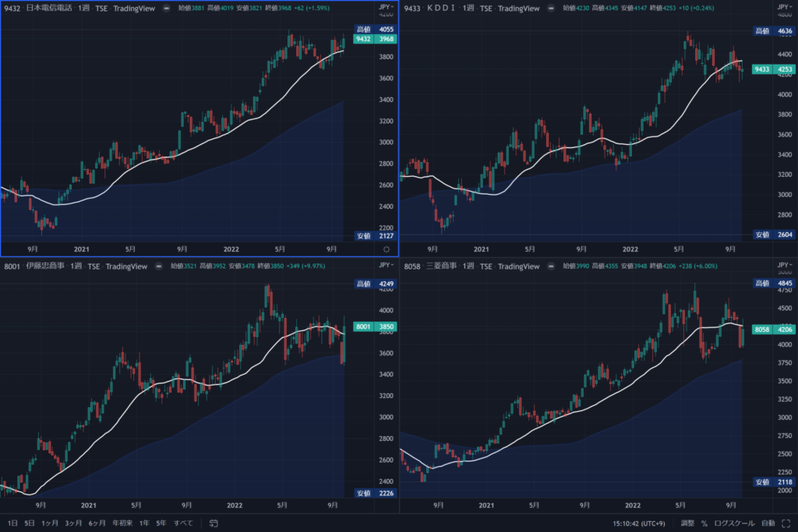Select the 3ヶ月 time range
The height and width of the screenshot is (532, 798).
[x=73, y=523]
